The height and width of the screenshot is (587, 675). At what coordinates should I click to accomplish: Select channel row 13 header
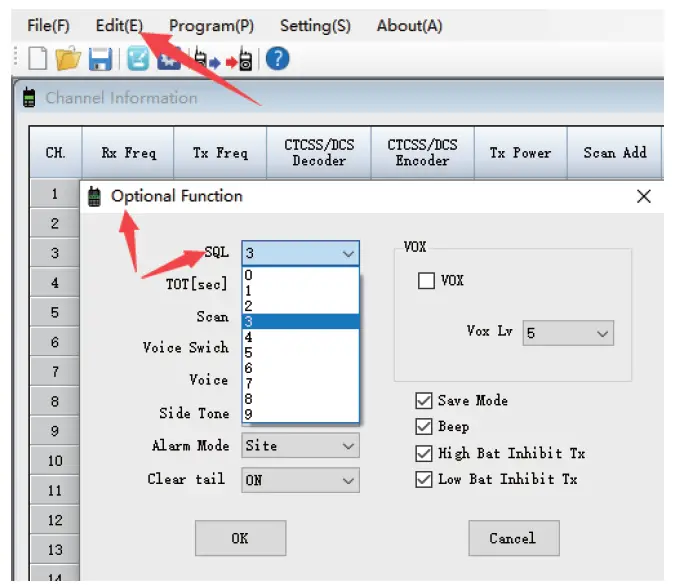pos(55,550)
